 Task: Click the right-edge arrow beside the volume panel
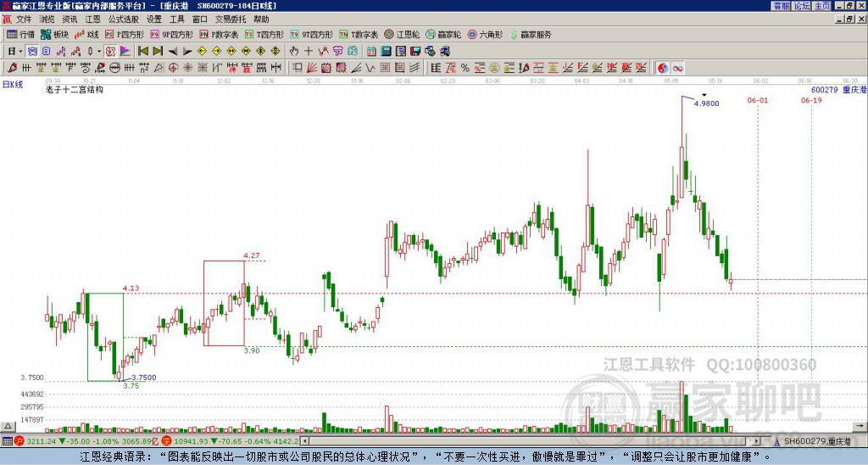point(861,426)
